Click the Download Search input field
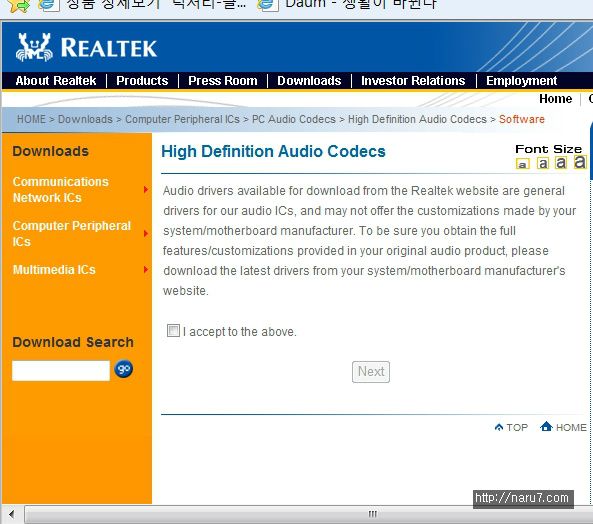 [61, 371]
